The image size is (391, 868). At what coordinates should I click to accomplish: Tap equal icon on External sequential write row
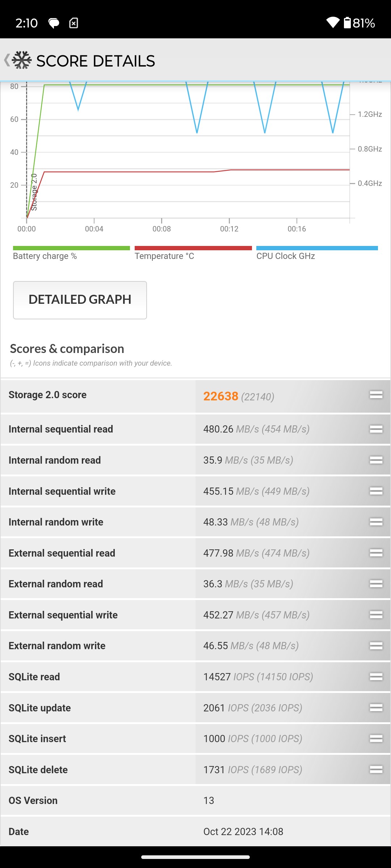(x=376, y=614)
